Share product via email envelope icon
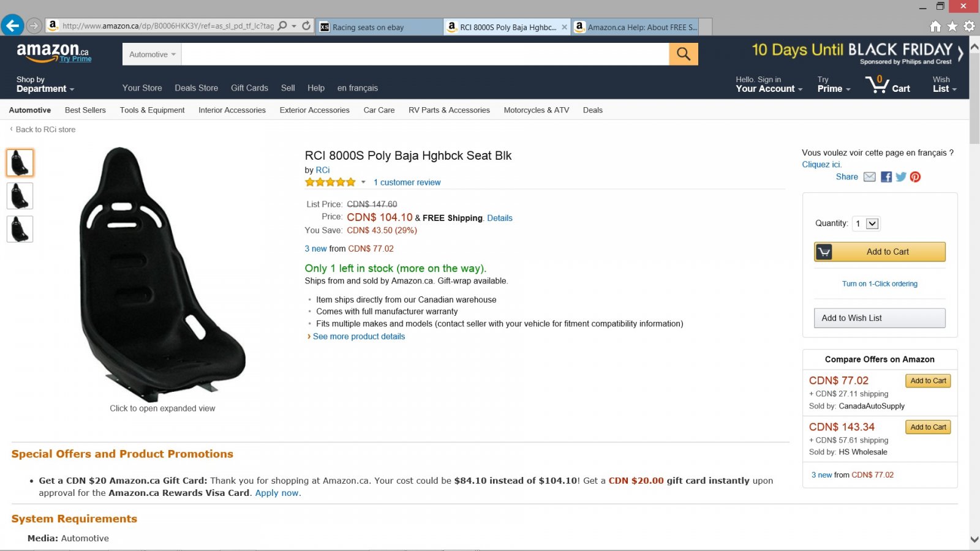This screenshot has height=551, width=980. click(x=870, y=177)
